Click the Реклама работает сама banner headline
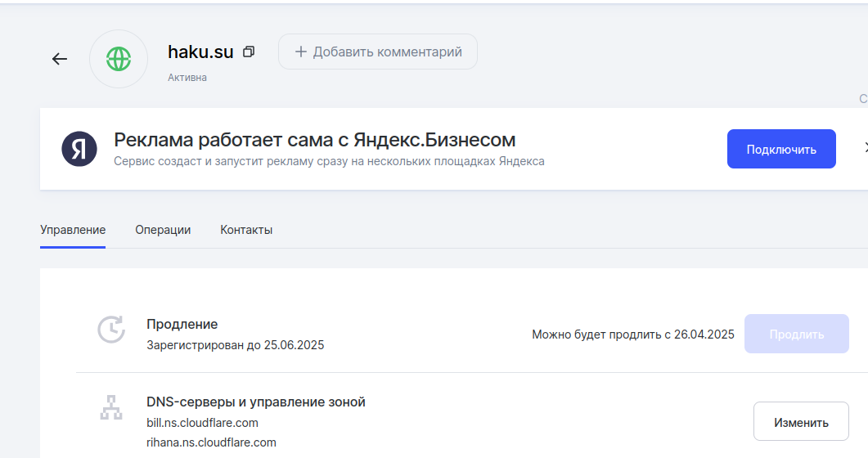The width and height of the screenshot is (868, 458). (314, 139)
